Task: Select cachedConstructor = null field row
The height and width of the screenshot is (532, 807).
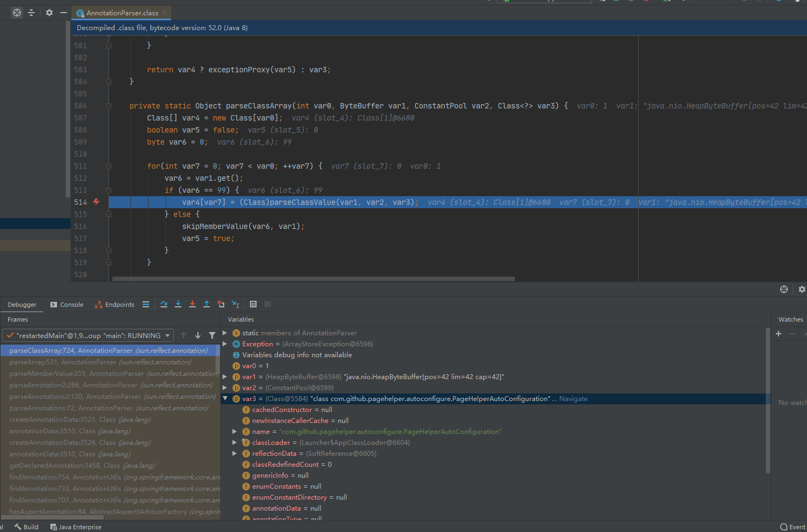Action: [x=493, y=410]
